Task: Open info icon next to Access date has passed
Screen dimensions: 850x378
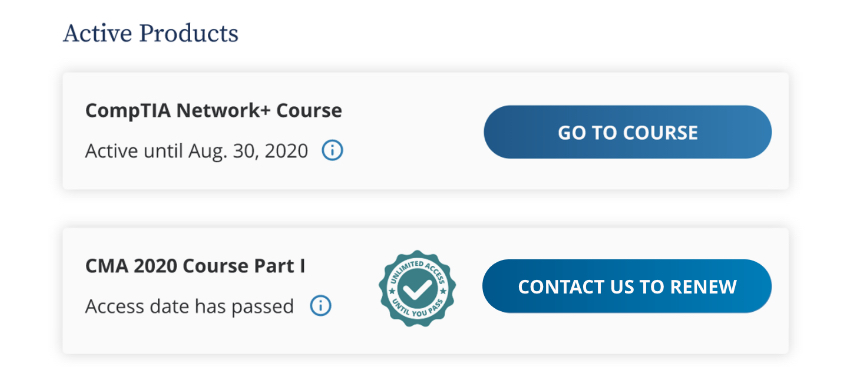Action: pyautogui.click(x=320, y=306)
